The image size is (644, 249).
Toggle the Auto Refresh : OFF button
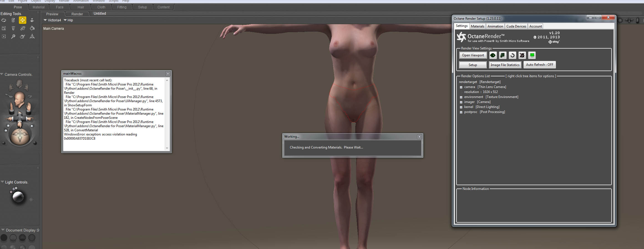[539, 65]
